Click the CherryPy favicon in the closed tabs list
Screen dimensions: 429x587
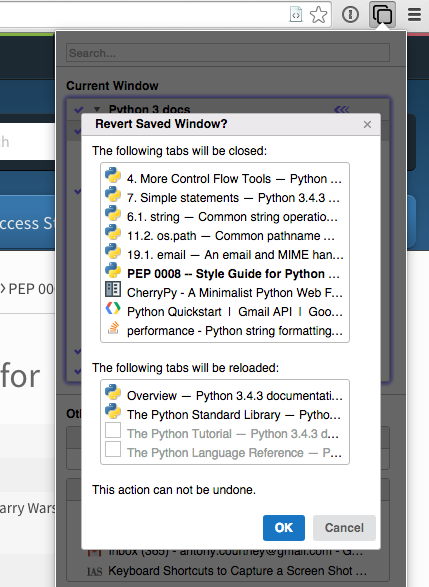click(113, 289)
